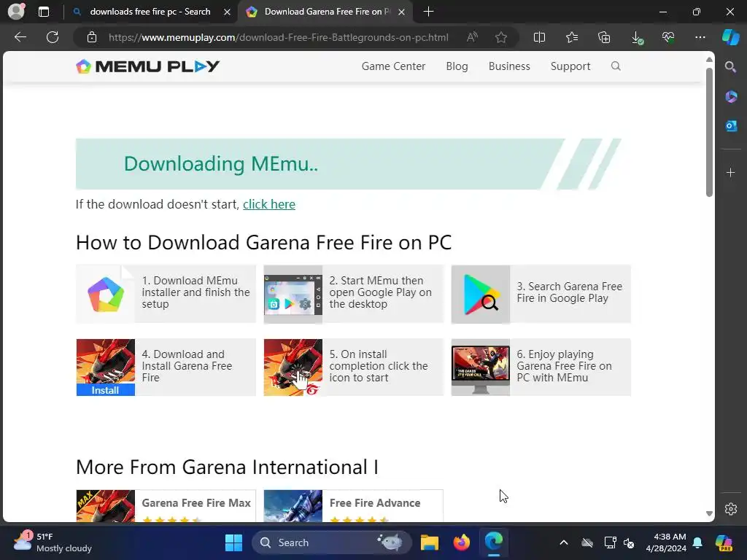Screen dimensions: 747x560
Task: Open Browser essentials heart icon
Action: pyautogui.click(x=668, y=37)
